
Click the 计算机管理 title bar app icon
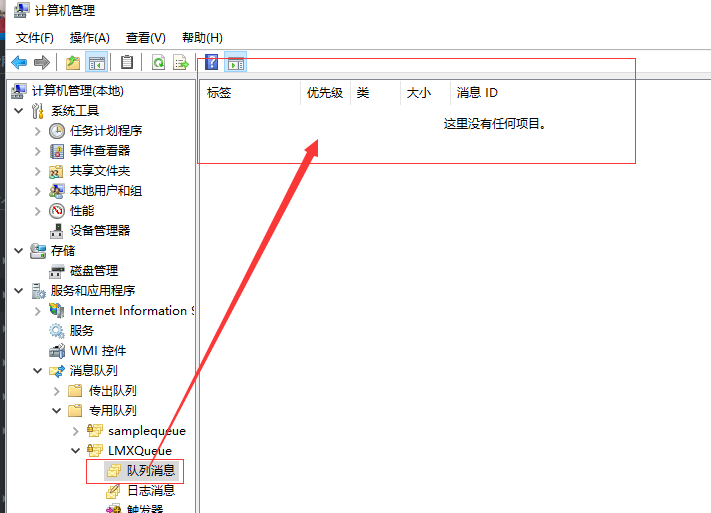click(x=21, y=10)
